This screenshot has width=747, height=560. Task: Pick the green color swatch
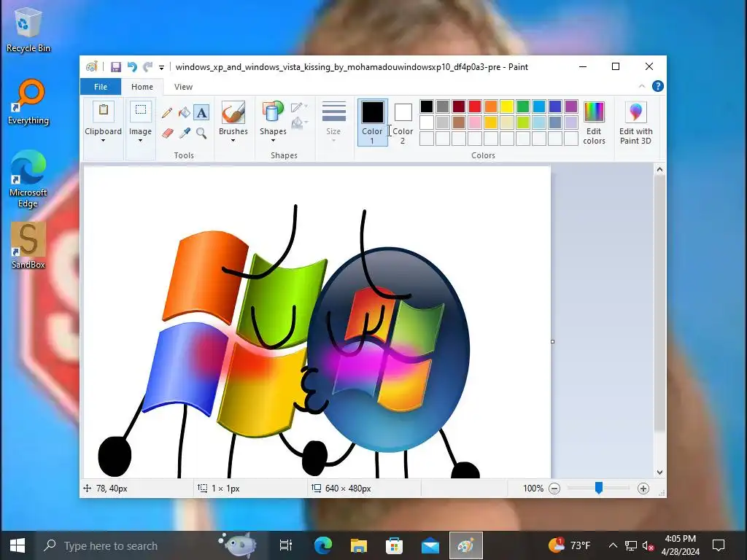[522, 106]
